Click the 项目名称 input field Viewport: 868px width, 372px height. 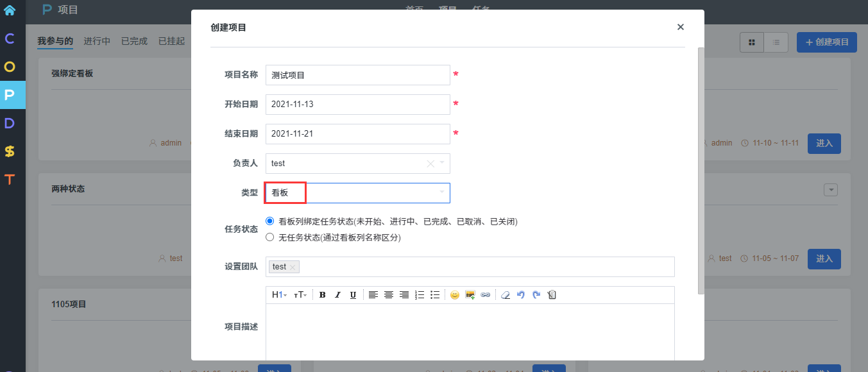[x=357, y=75]
